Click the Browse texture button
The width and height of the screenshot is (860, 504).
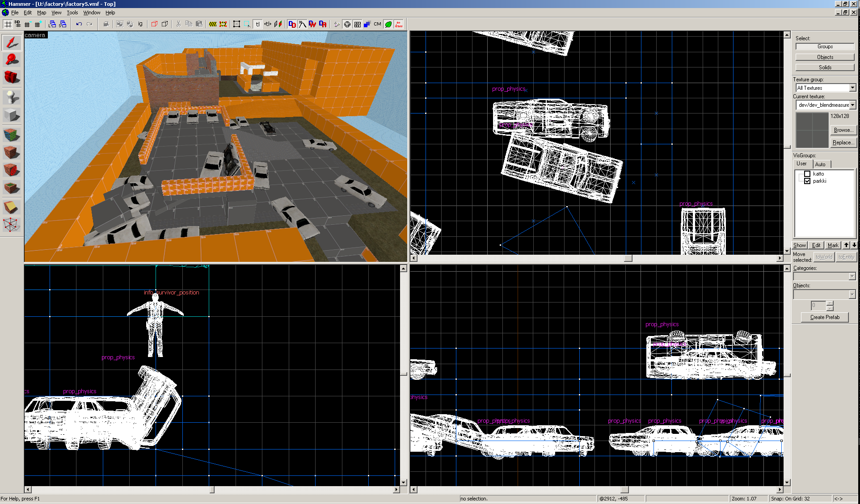pos(843,130)
